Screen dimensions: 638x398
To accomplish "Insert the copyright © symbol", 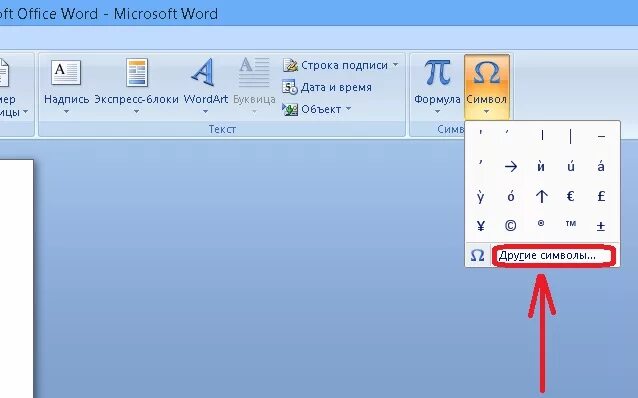I will (x=510, y=225).
